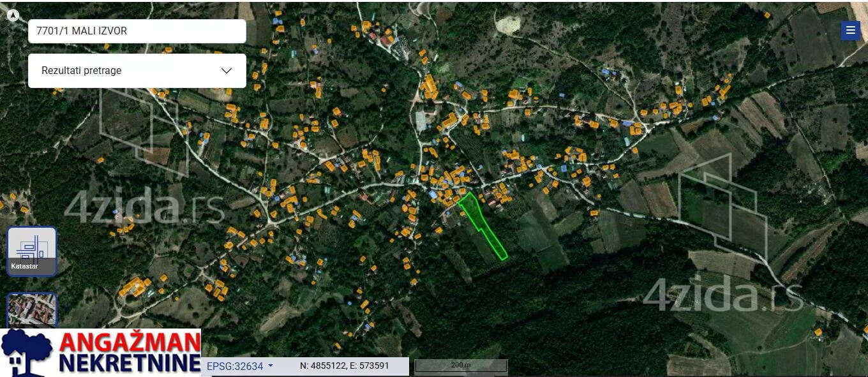The image size is (868, 377).
Task: Click the 200 m scale bar
Action: coord(461,366)
